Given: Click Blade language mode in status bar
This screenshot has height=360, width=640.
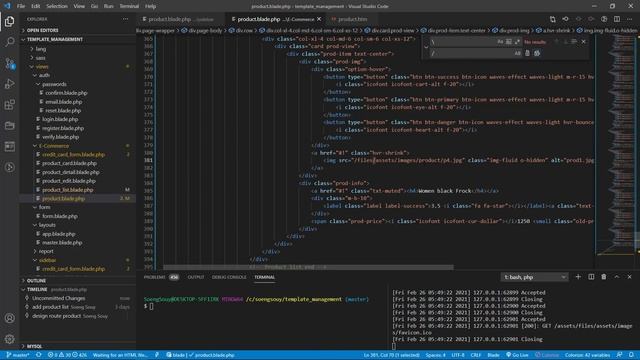Looking at the screenshot, I should pos(493,355).
